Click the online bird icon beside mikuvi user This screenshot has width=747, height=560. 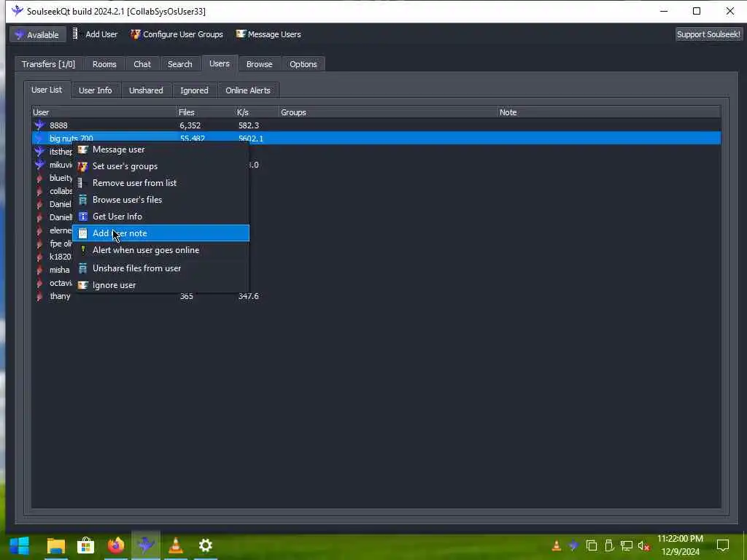(x=39, y=165)
